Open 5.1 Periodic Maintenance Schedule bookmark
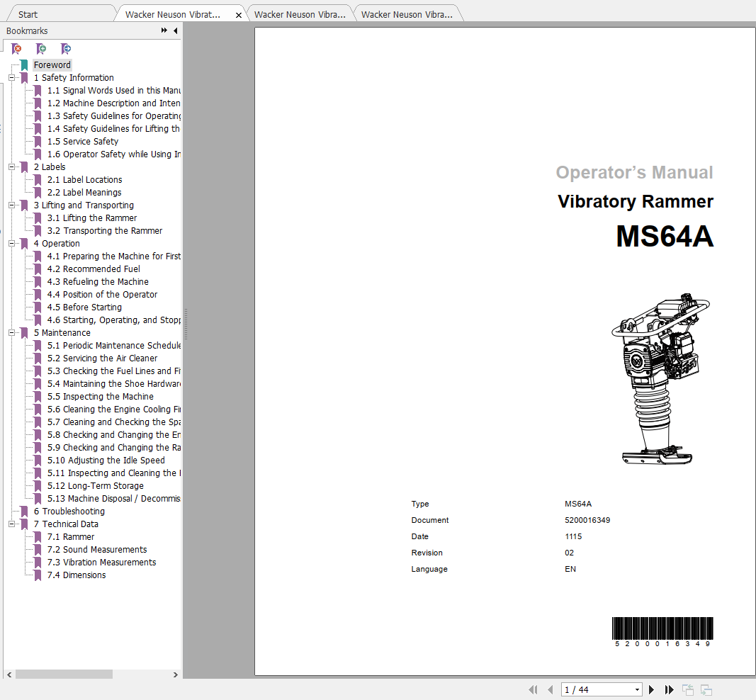Image resolution: width=756 pixels, height=700 pixels. 114,346
